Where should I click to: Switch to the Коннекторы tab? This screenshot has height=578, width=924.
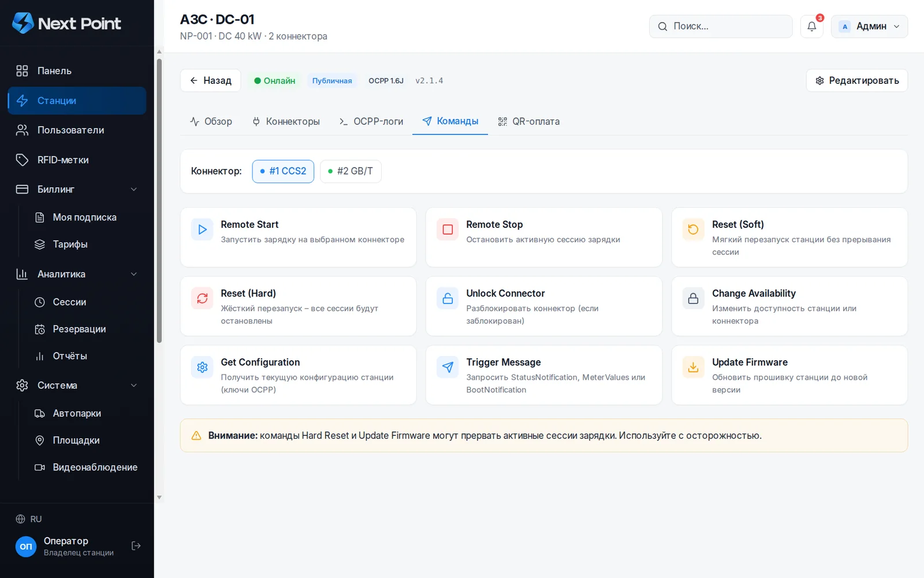[x=286, y=121]
